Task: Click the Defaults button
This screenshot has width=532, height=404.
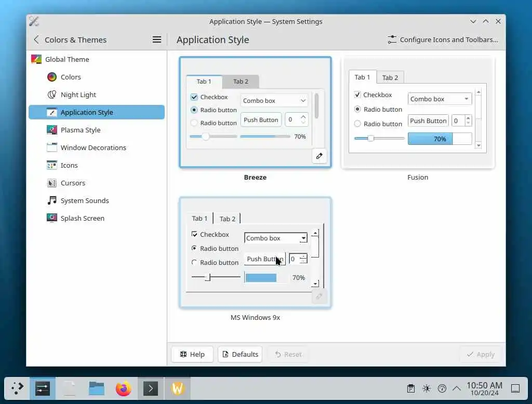Action: coord(240,354)
